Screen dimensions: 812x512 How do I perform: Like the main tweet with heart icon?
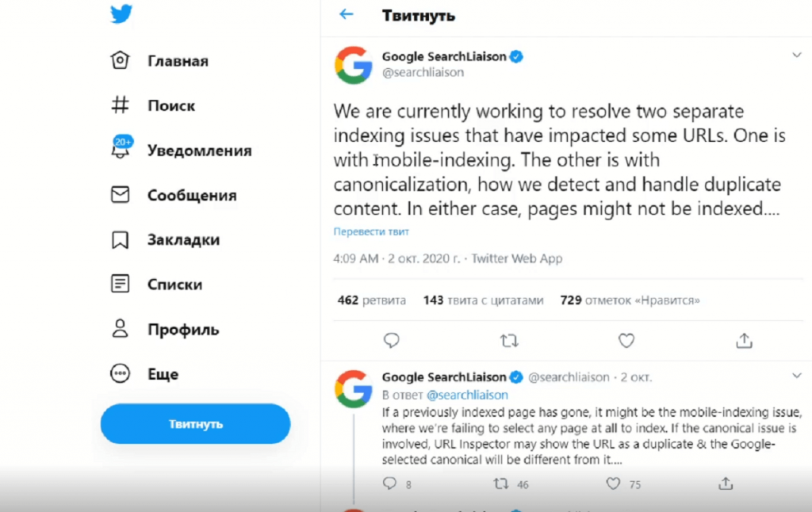pyautogui.click(x=626, y=341)
